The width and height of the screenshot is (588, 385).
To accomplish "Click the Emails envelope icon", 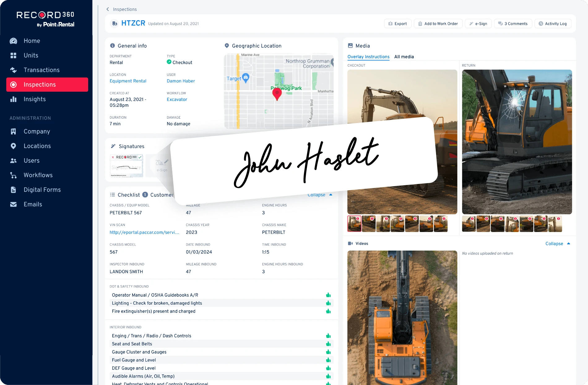I will click(13, 204).
